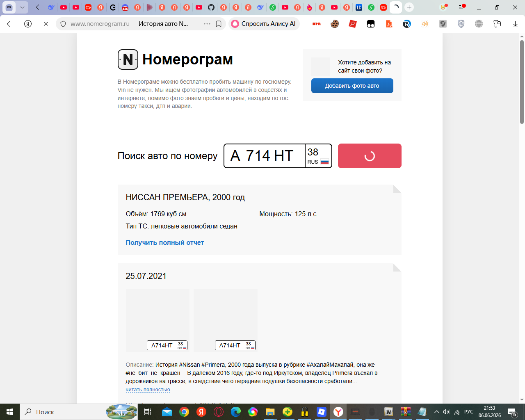Click the red search button
The height and width of the screenshot is (420, 525).
click(370, 156)
